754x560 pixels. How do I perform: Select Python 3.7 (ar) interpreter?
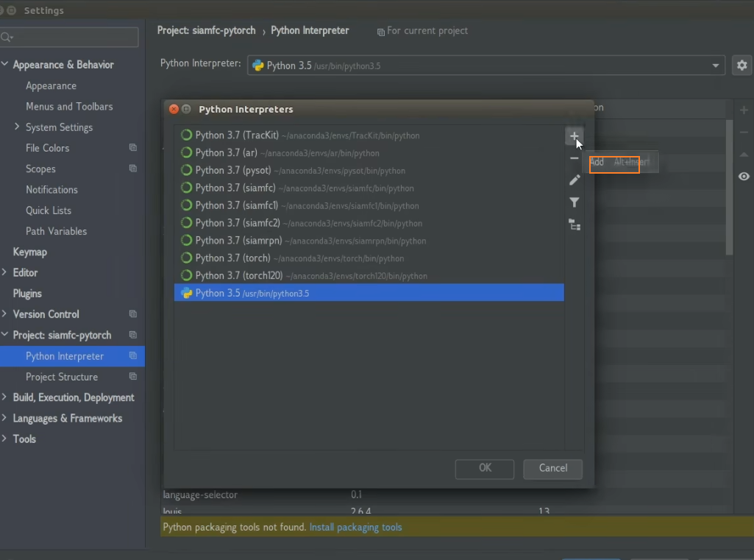click(369, 152)
